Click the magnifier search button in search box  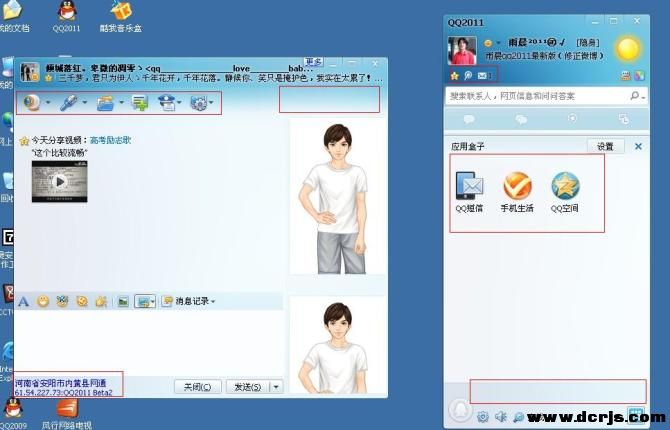pyautogui.click(x=635, y=96)
